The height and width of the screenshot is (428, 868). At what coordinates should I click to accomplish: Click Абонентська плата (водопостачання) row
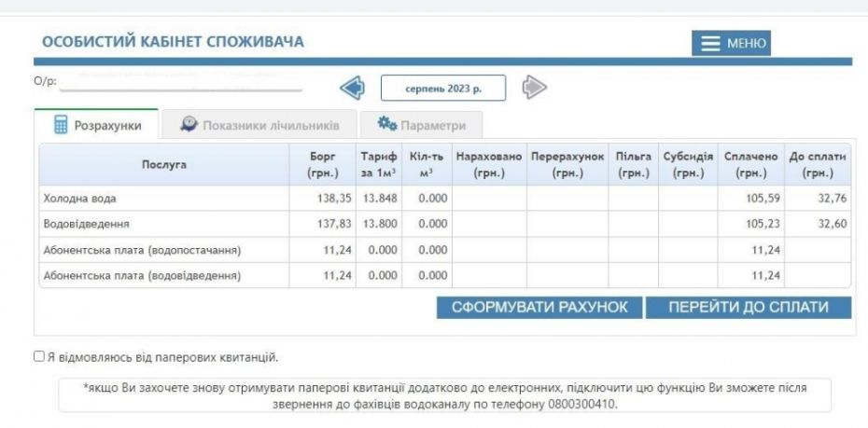pos(445,250)
